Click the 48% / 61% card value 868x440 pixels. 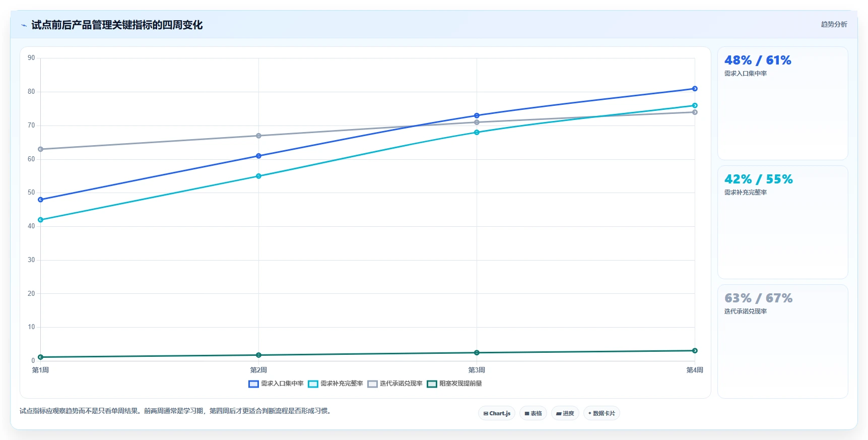pos(758,60)
